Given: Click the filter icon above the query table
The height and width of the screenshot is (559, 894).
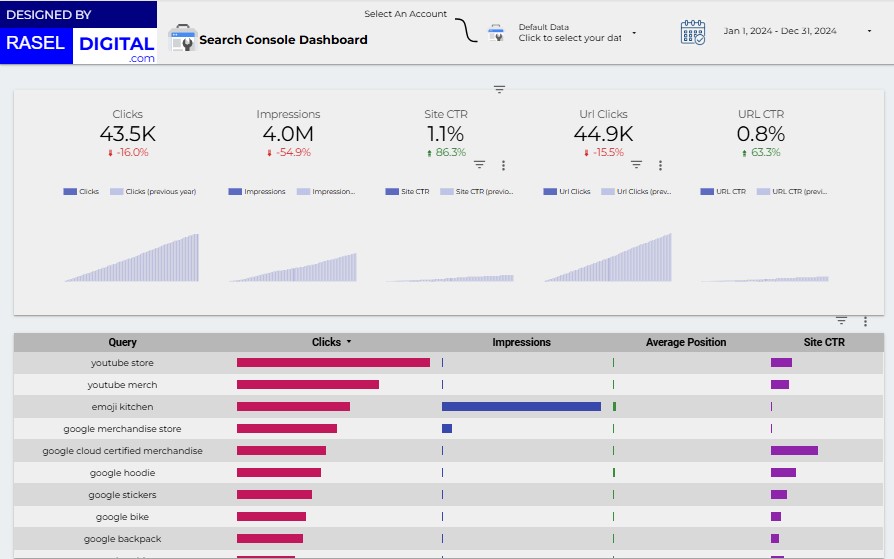Looking at the screenshot, I should [x=841, y=321].
